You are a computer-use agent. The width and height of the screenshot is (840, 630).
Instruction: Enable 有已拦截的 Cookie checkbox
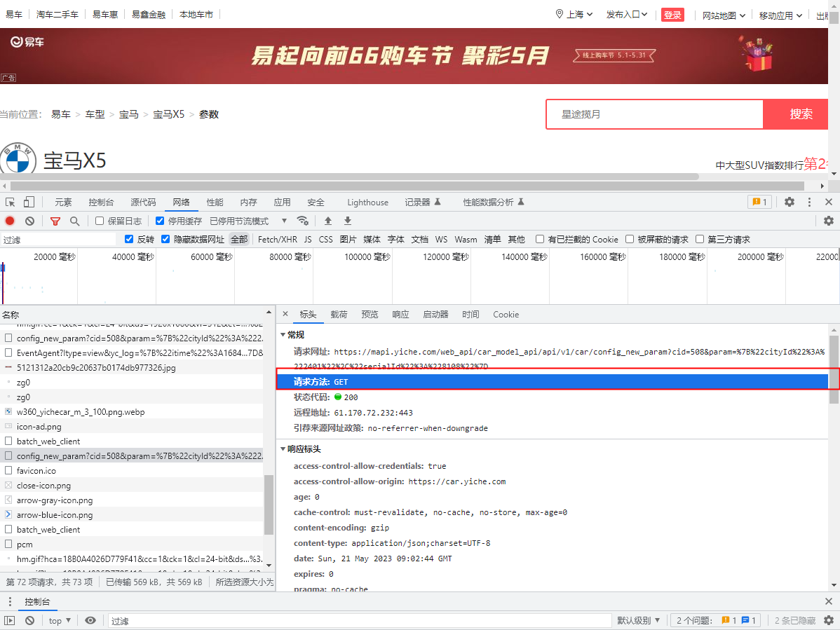tap(540, 239)
